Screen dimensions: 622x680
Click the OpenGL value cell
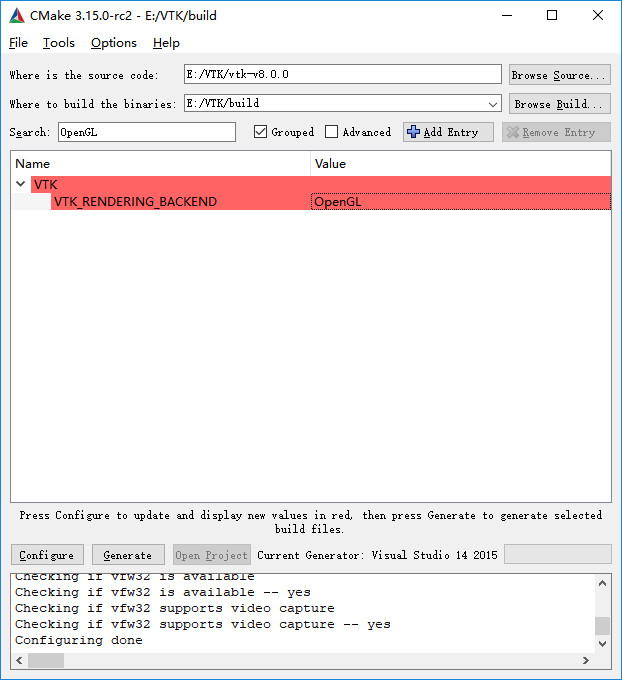(461, 202)
